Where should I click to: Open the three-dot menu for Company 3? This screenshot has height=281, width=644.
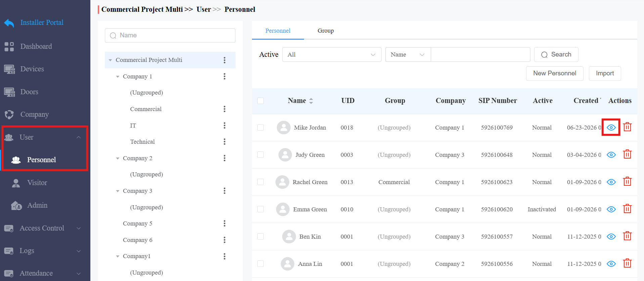click(224, 191)
